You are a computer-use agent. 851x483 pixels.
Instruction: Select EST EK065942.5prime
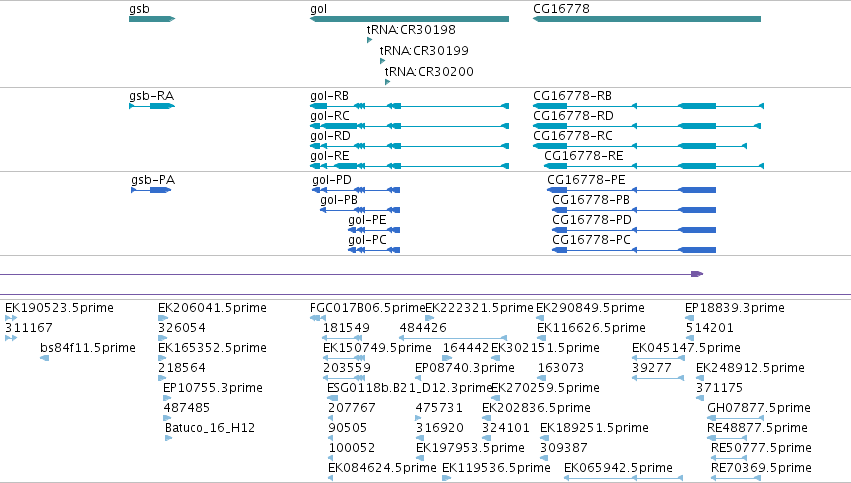pyautogui.click(x=623, y=479)
